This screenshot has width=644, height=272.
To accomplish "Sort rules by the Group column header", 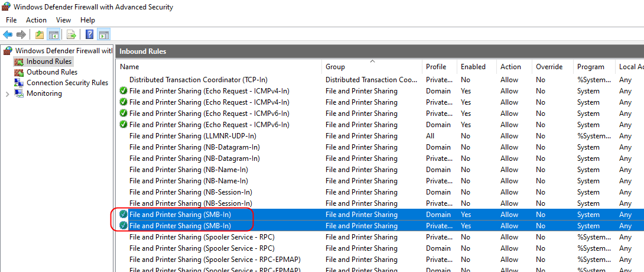I will (335, 67).
